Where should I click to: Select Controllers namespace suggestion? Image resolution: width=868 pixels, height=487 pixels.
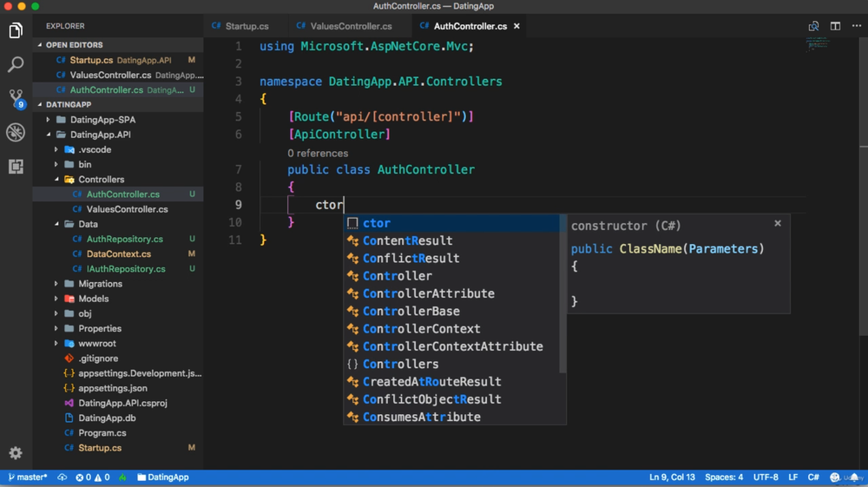click(x=451, y=364)
